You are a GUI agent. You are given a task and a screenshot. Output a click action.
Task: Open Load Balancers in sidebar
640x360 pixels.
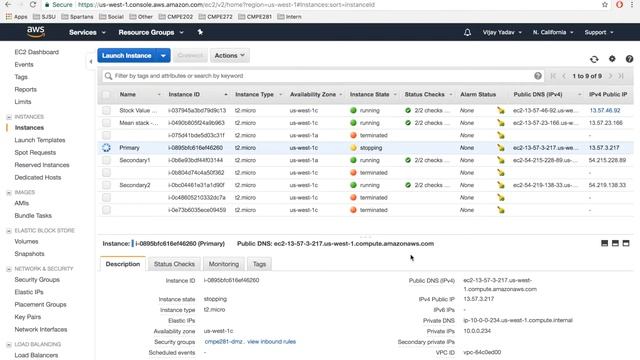(36, 355)
